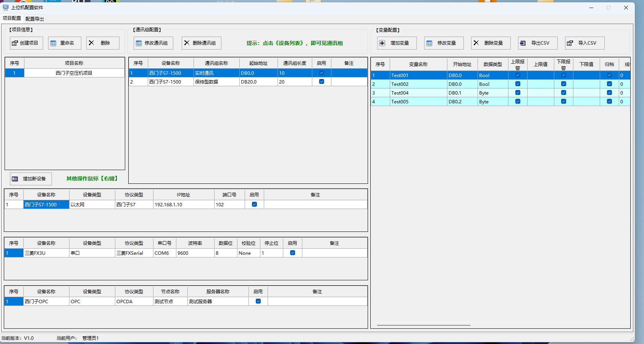
Task: Toggle 启用 checkbox for 三菱FX3U device
Action: click(x=292, y=253)
